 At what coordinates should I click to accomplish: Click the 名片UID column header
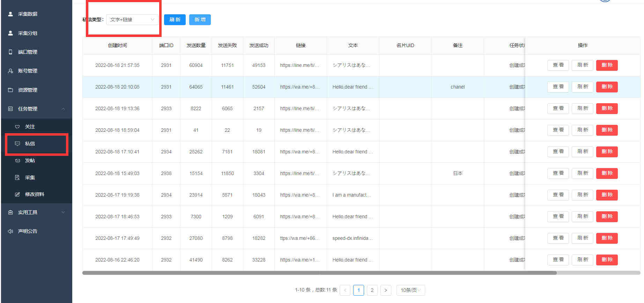coord(405,45)
